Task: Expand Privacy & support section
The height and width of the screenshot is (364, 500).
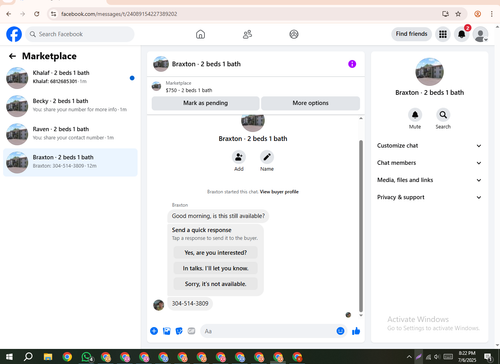Action: [429, 197]
